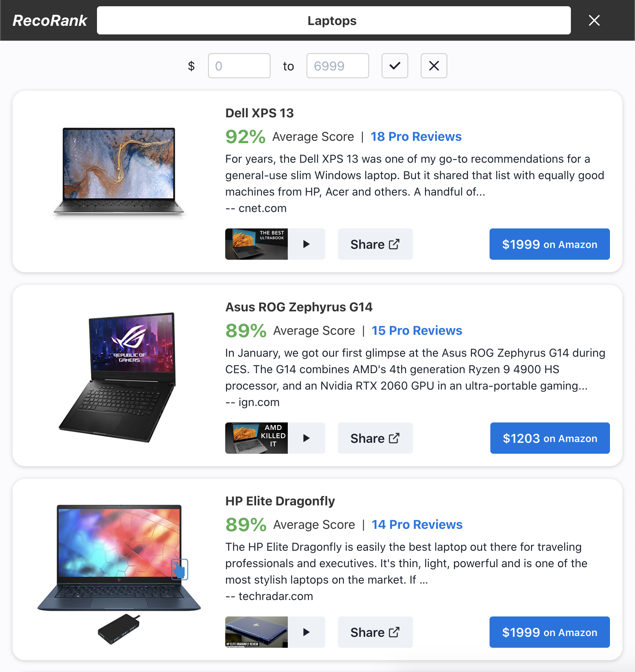Viewport: 635px width, 672px height.
Task: Click the maximum price 6999 field
Action: 338,66
